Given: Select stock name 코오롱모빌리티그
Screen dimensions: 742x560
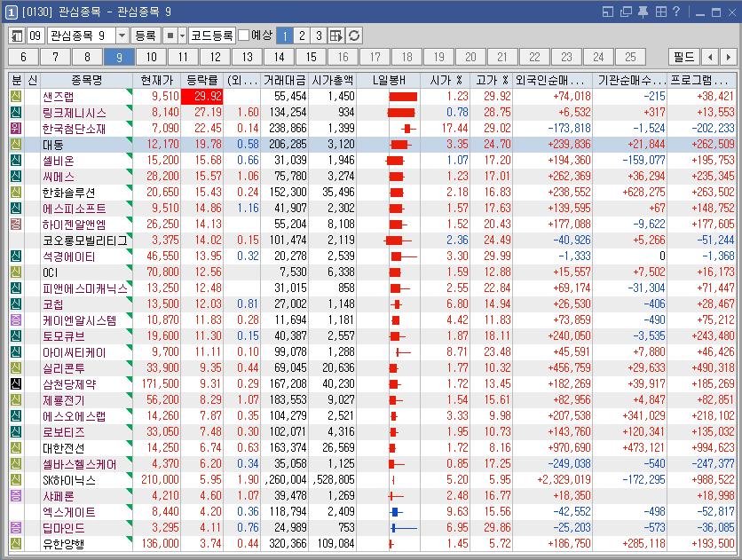Looking at the screenshot, I should 85,241.
